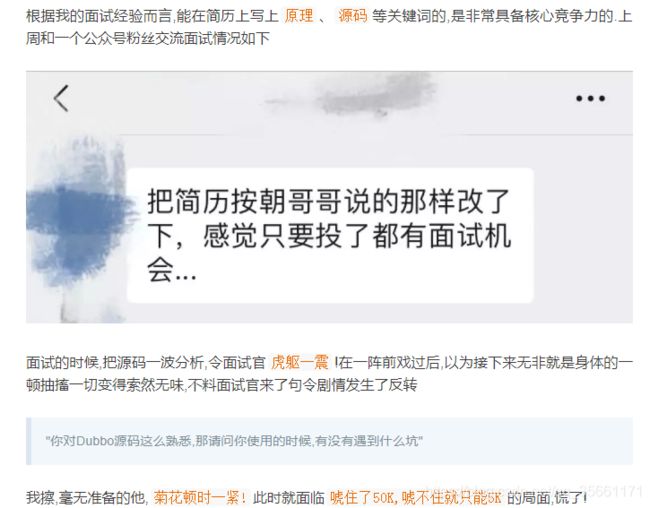Click the last paragraph starting 我擦
Image resolution: width=650 pixels, height=508 pixels.
306,497
